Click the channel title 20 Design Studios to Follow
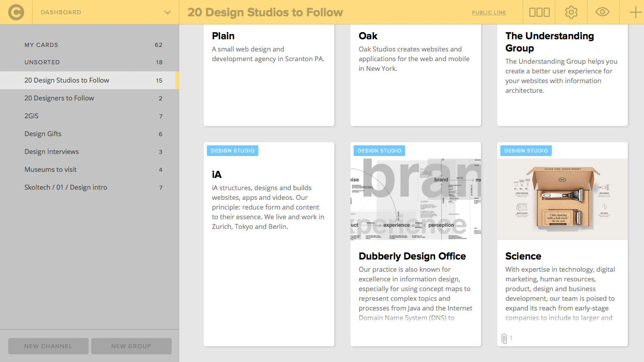Viewport: 644px width, 362px height. point(265,12)
